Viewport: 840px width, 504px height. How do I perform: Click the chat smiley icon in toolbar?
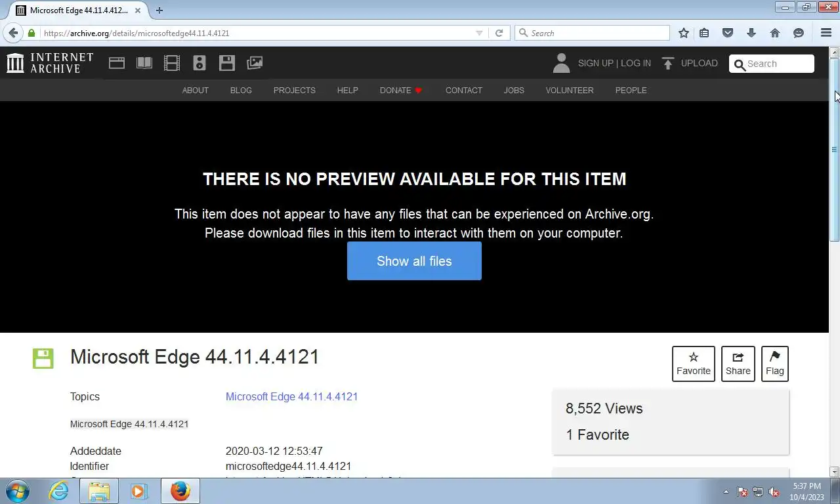click(x=799, y=33)
